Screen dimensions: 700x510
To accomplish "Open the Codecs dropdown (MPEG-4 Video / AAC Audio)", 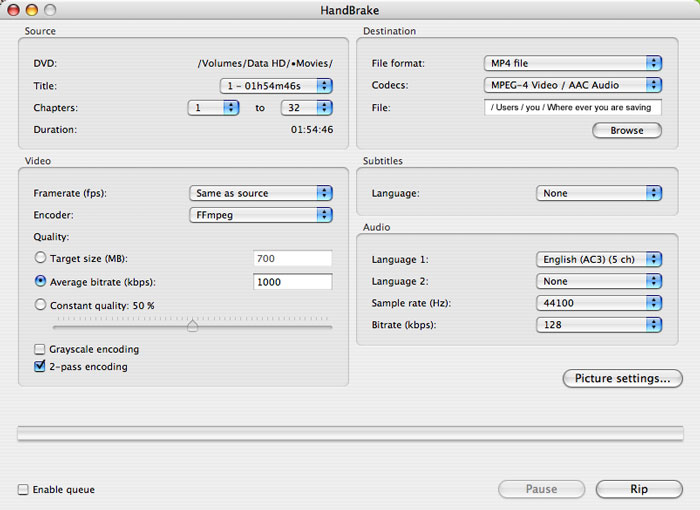I will coord(573,85).
